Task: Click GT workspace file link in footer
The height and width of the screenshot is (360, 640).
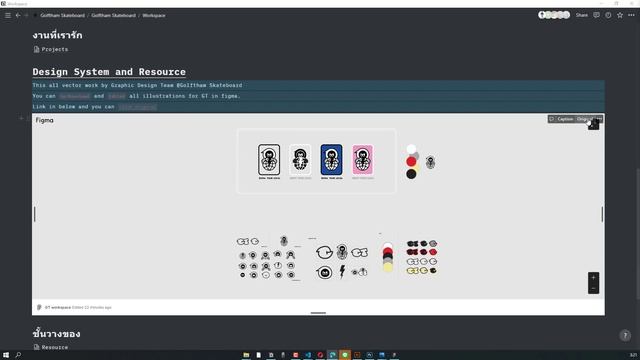Action: (x=58, y=307)
